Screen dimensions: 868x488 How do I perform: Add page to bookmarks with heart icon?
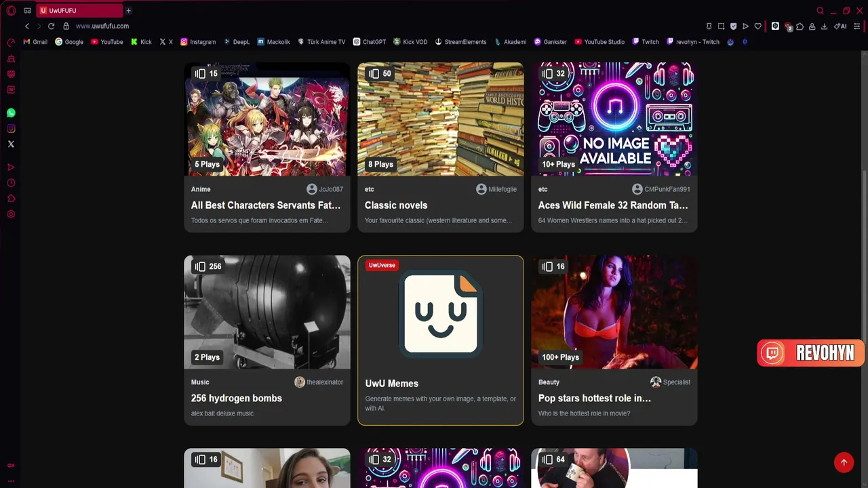click(x=757, y=26)
